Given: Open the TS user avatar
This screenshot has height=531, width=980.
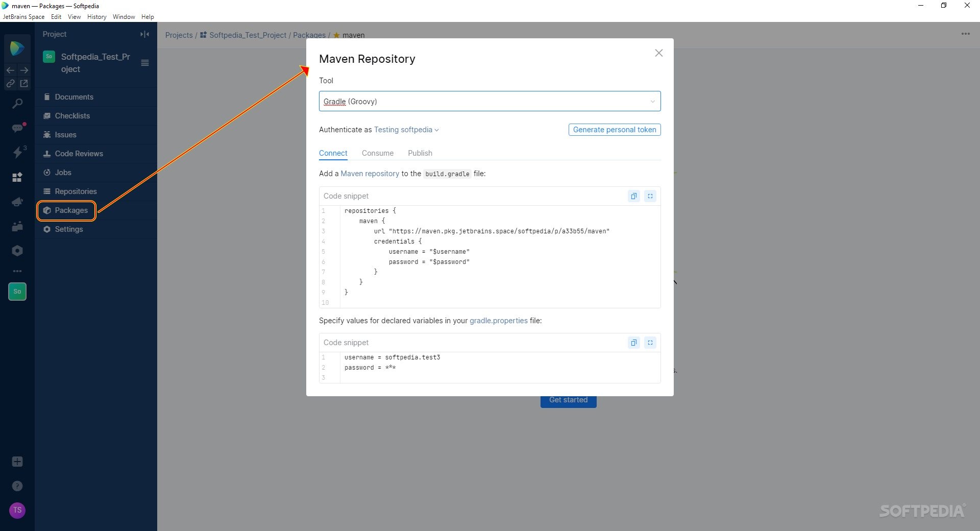Looking at the screenshot, I should point(17,510).
